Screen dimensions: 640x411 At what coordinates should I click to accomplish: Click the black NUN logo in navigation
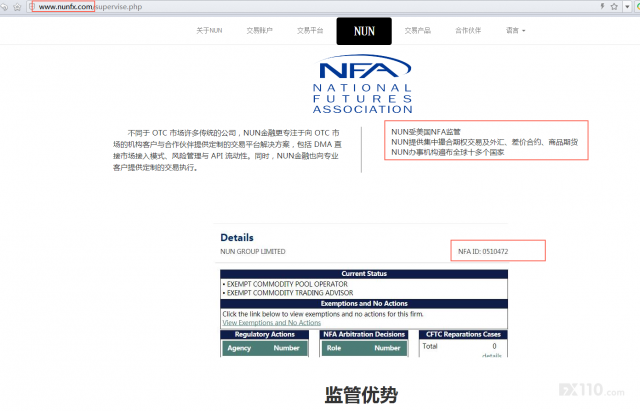[x=364, y=31]
